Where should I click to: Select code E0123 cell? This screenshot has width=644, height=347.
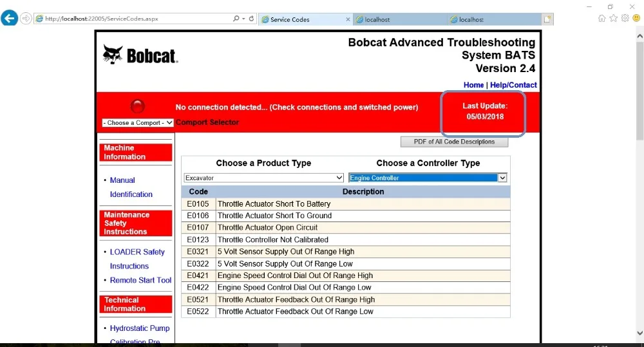198,239
